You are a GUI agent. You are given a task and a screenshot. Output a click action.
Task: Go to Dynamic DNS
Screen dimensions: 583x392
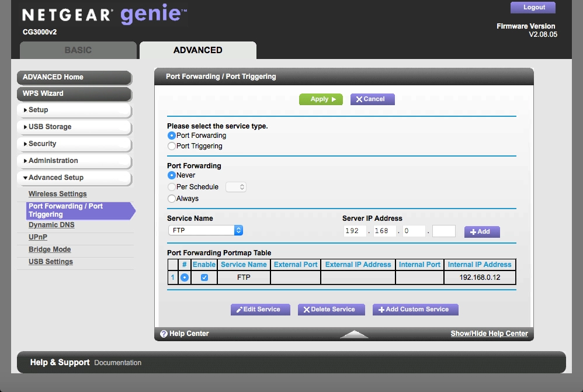(51, 225)
